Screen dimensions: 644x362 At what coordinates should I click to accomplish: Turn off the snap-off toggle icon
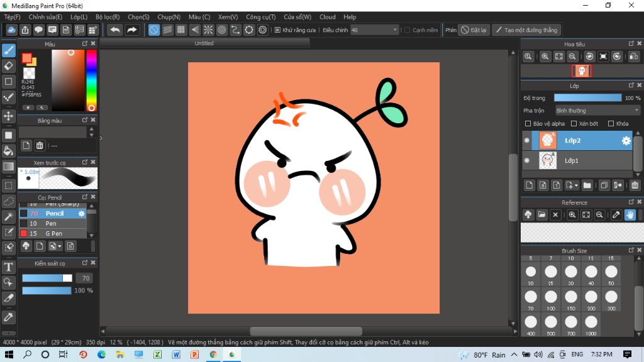(153, 30)
